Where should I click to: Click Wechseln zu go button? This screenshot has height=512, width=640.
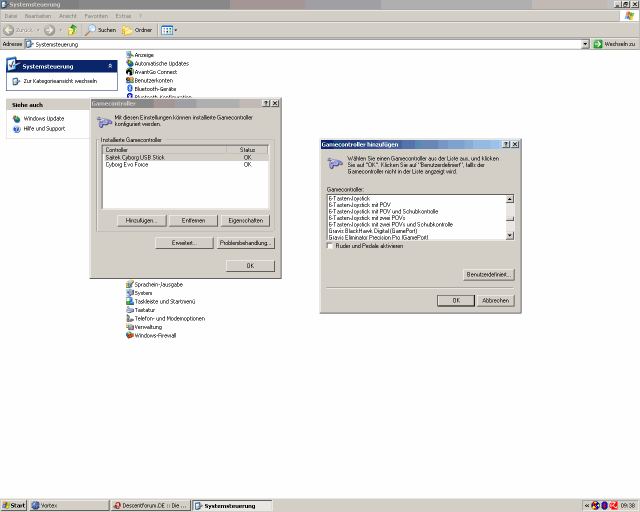615,44
